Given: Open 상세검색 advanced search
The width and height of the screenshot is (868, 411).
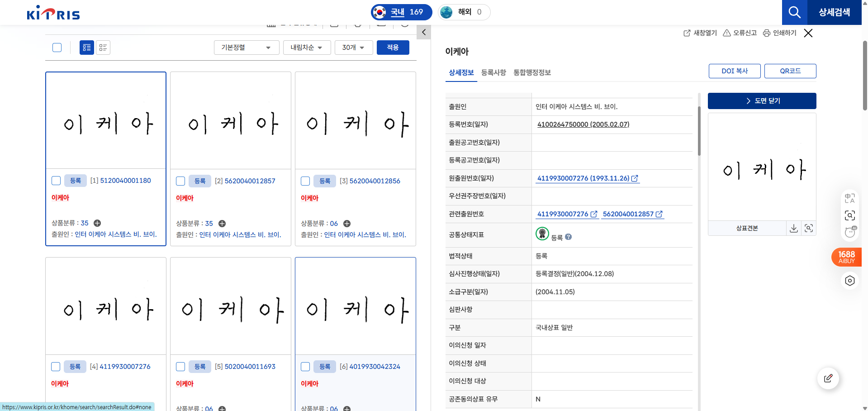Looking at the screenshot, I should click(834, 12).
